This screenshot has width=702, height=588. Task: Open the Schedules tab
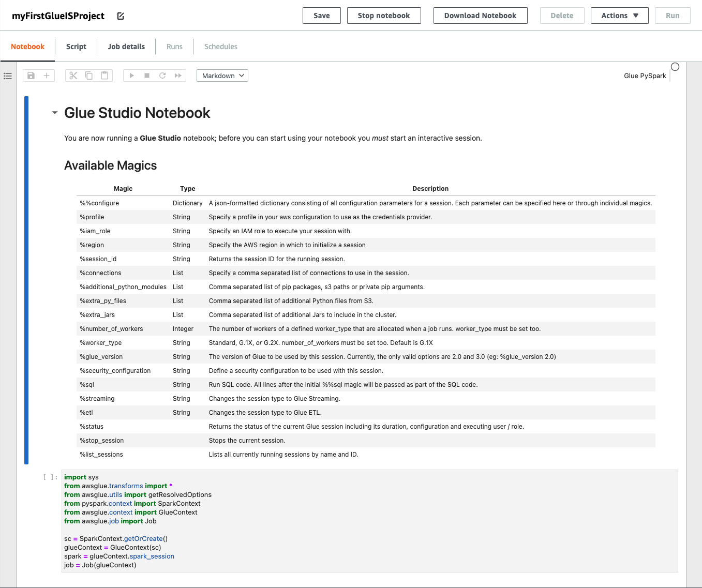click(x=221, y=47)
